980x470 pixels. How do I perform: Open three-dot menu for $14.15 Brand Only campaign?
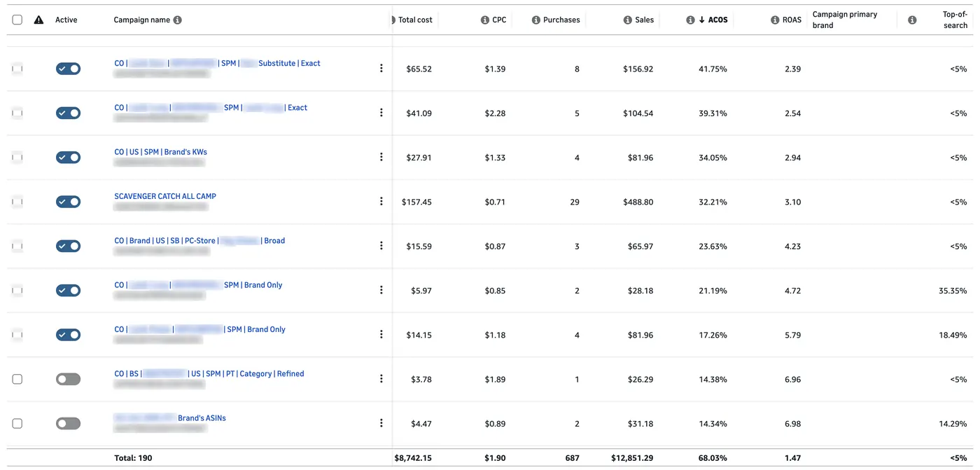381,335
